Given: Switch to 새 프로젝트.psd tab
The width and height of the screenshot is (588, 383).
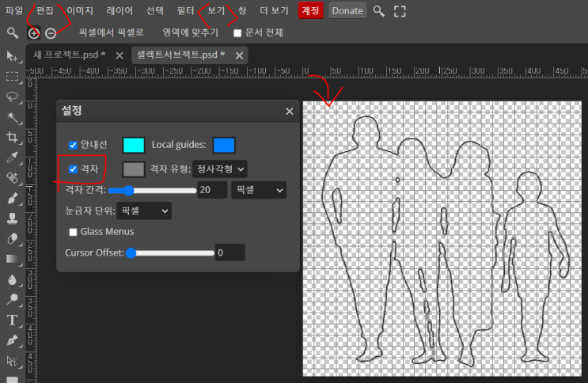Looking at the screenshot, I should pyautogui.click(x=70, y=55).
